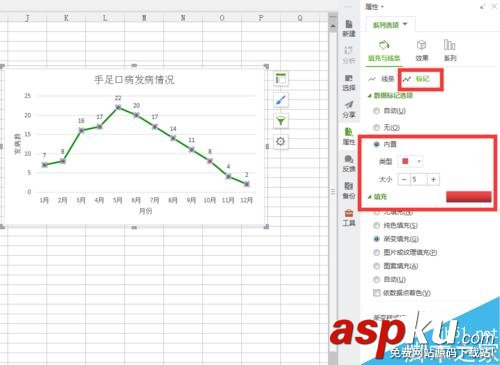Click the red marker type swatch
This screenshot has width=500, height=365.
(x=405, y=162)
